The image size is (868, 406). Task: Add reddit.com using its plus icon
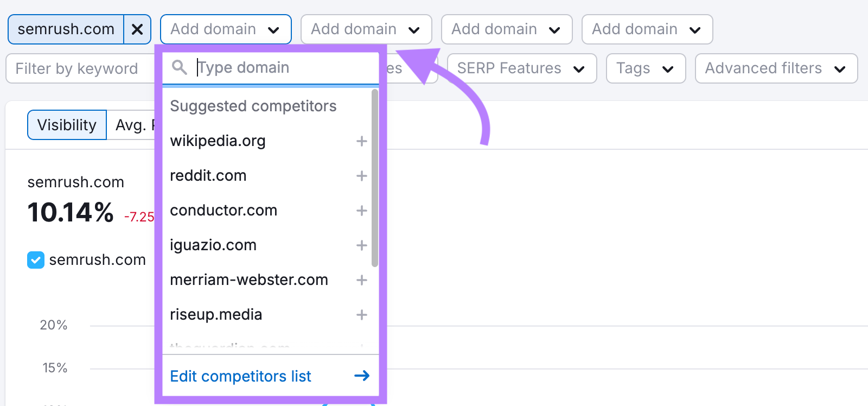coord(361,176)
